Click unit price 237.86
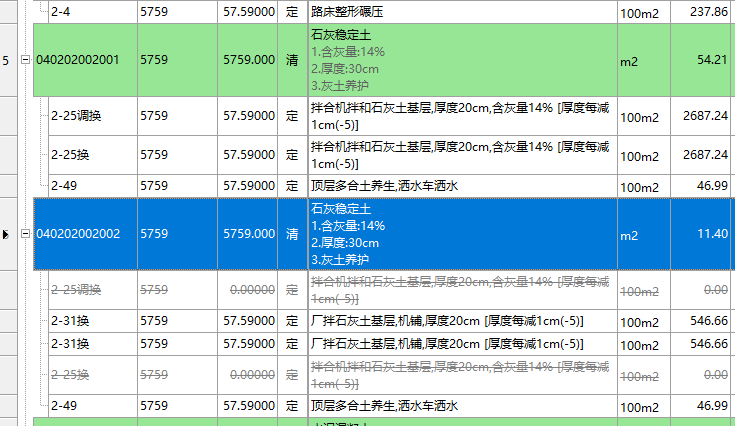Viewport: 735px width, 426px height. point(708,12)
